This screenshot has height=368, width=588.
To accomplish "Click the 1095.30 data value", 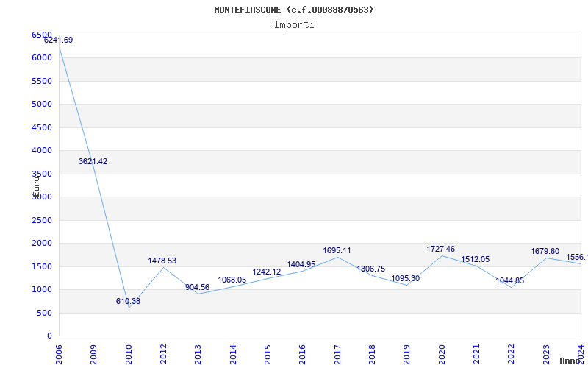I will pyautogui.click(x=406, y=279).
